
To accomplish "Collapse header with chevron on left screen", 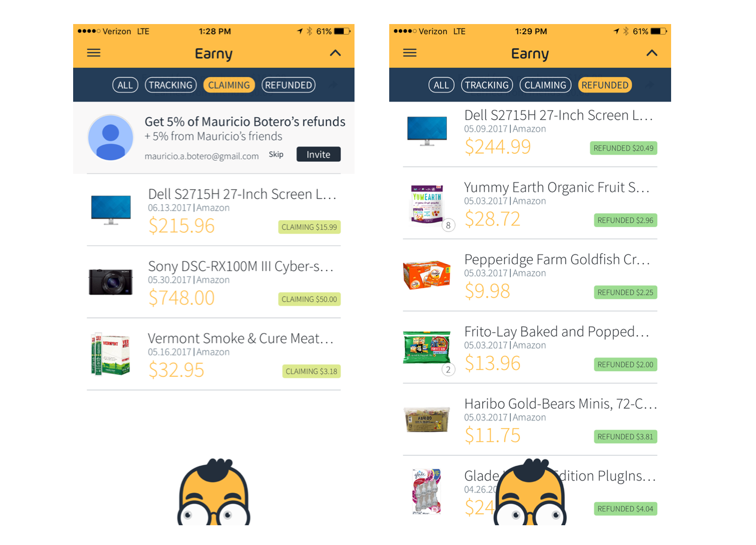I will (335, 53).
